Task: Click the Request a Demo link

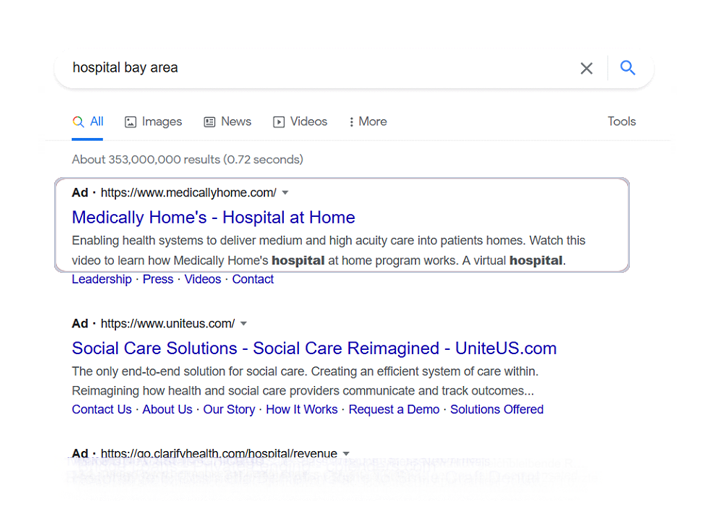Action: click(394, 409)
